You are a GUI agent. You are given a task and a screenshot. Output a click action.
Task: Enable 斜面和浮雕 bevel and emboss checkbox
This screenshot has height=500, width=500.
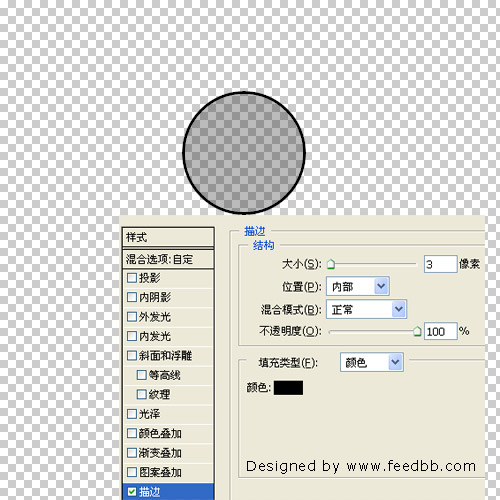click(132, 355)
